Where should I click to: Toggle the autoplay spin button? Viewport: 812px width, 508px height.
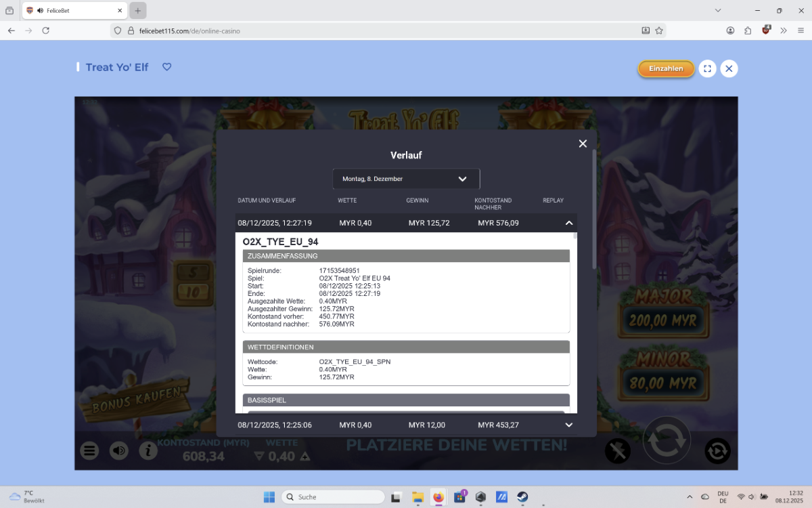tap(717, 450)
